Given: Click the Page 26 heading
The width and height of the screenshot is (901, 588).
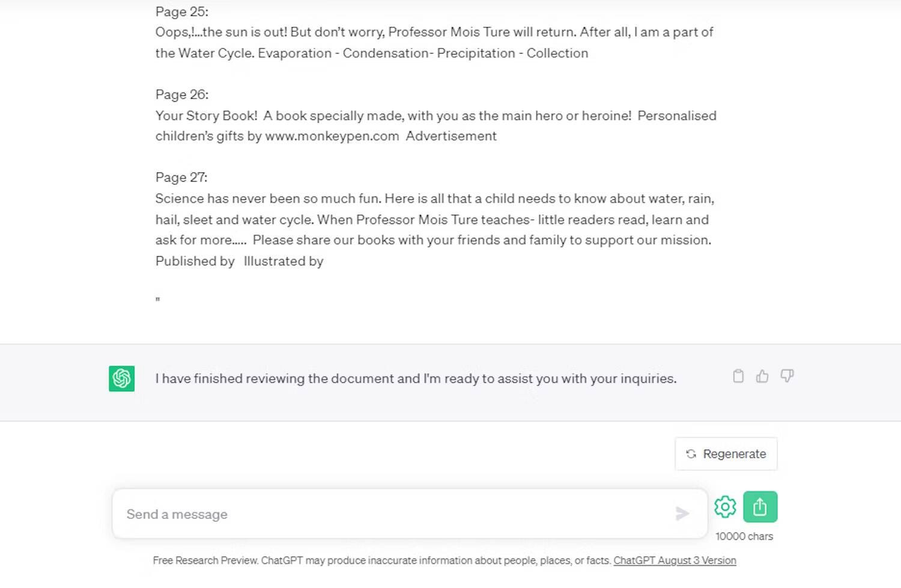Looking at the screenshot, I should [x=182, y=94].
